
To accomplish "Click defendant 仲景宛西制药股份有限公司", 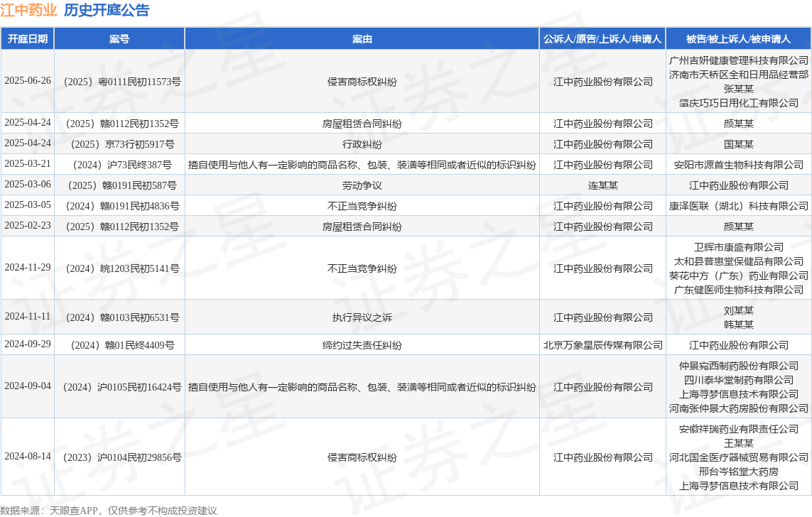I will tap(738, 366).
